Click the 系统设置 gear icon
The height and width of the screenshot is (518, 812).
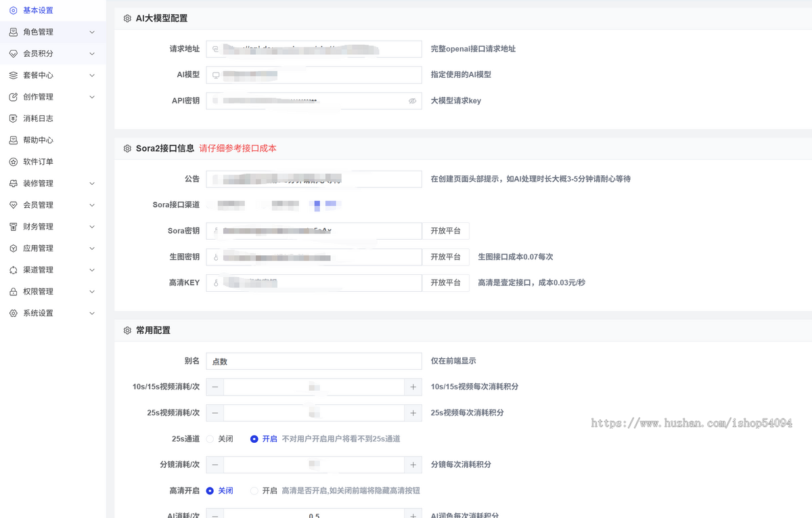(x=14, y=314)
